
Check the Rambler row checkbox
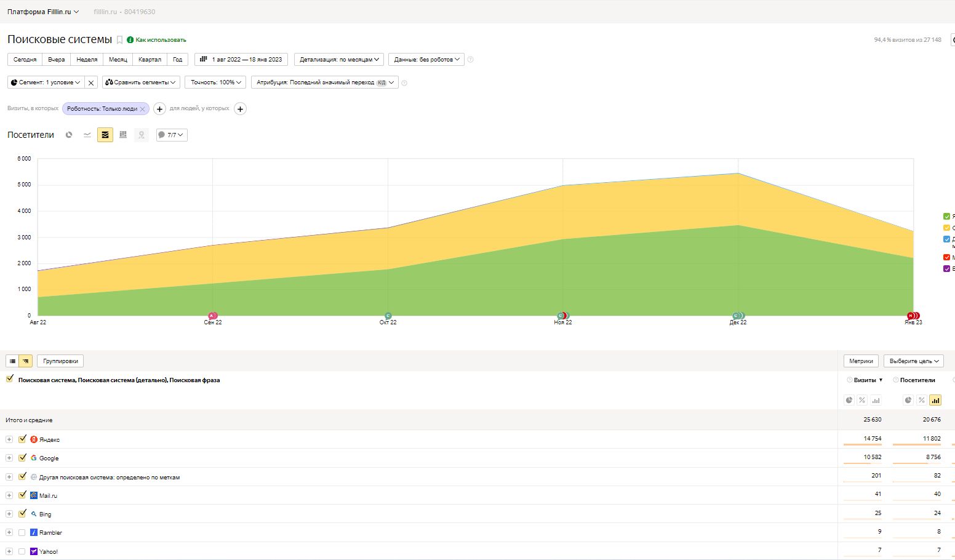[x=22, y=532]
